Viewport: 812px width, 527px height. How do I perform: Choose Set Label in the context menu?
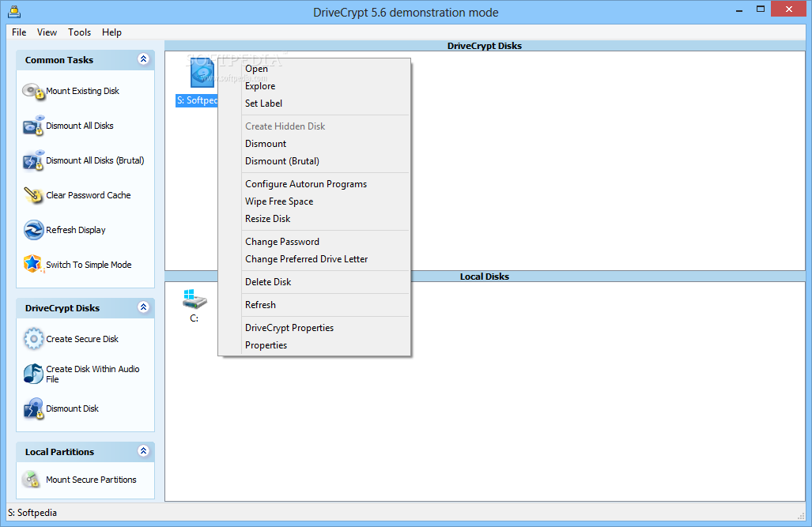[x=315, y=104]
